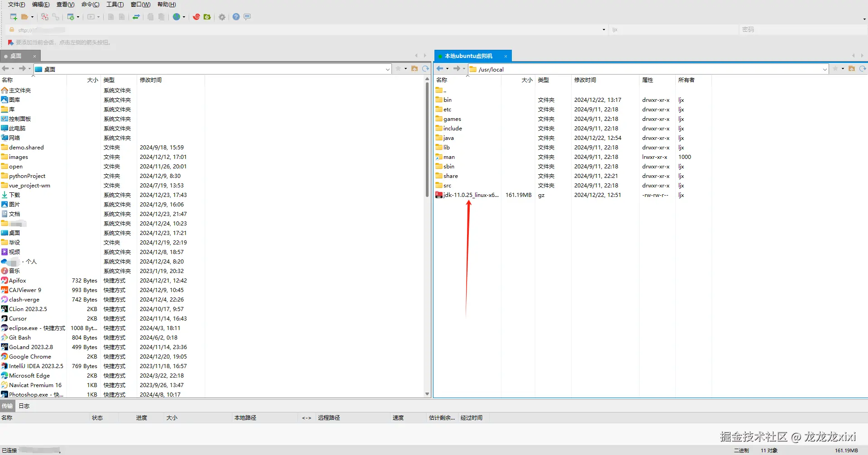
Task: Click back arrow in remote /usr/local pane
Action: coord(440,69)
